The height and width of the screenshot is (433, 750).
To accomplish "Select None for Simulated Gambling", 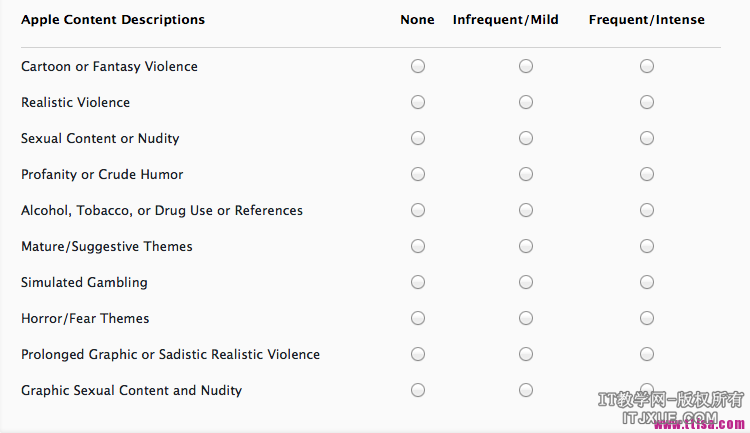I will pyautogui.click(x=418, y=282).
